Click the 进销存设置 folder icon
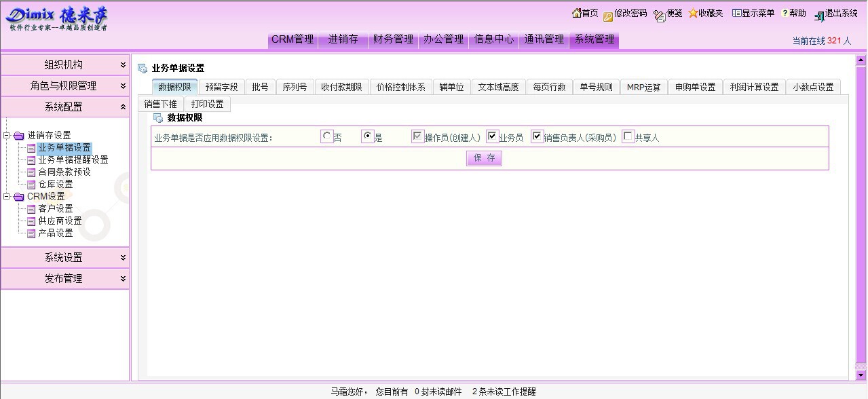The width and height of the screenshot is (868, 399). click(18, 136)
